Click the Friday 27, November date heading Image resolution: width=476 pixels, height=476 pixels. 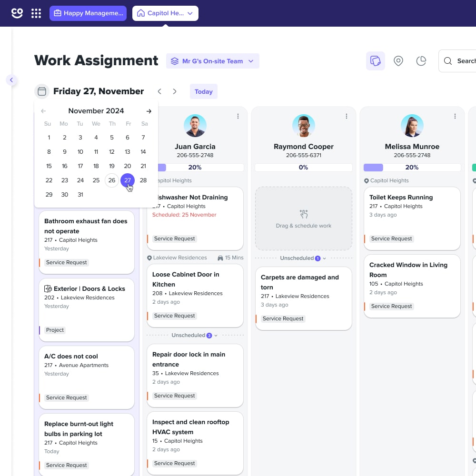tap(99, 91)
